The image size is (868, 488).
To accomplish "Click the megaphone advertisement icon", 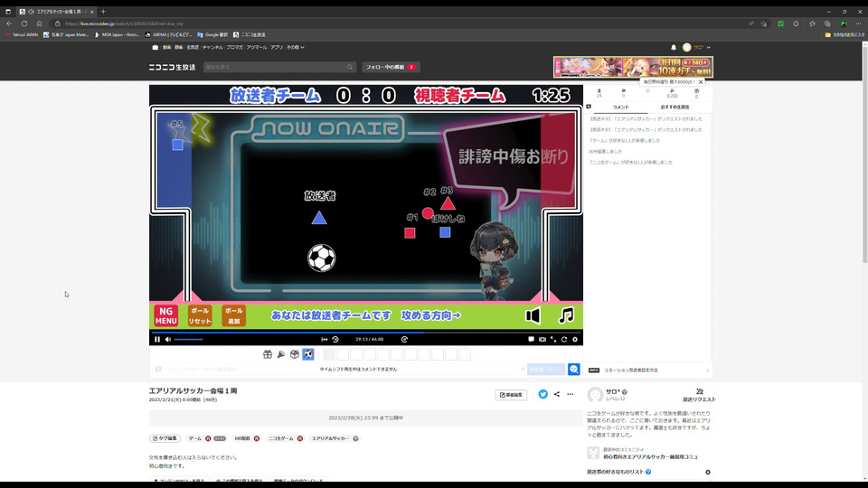I will pos(281,354).
